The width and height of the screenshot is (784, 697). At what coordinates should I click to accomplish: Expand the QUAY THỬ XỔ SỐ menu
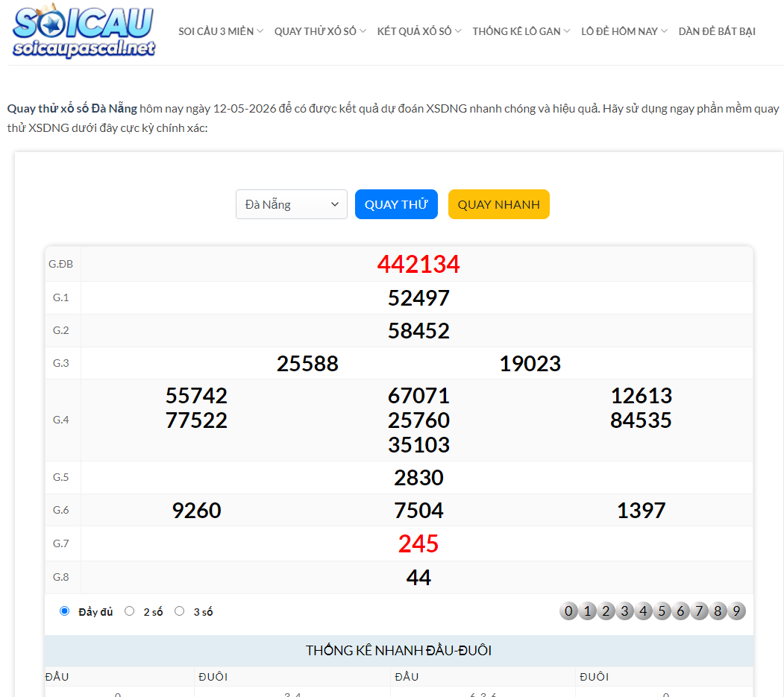tap(320, 31)
